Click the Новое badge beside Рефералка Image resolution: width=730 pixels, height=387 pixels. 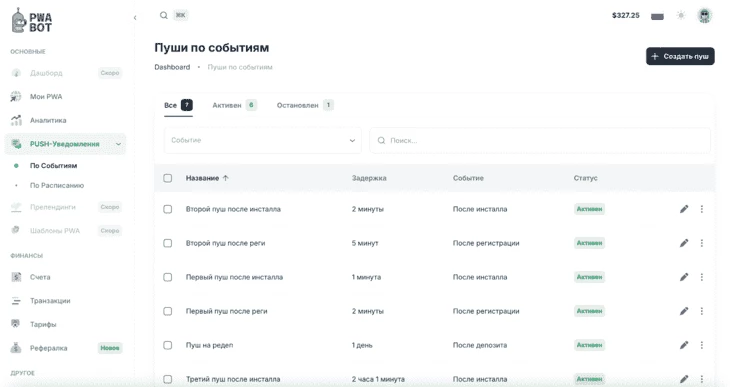click(110, 348)
